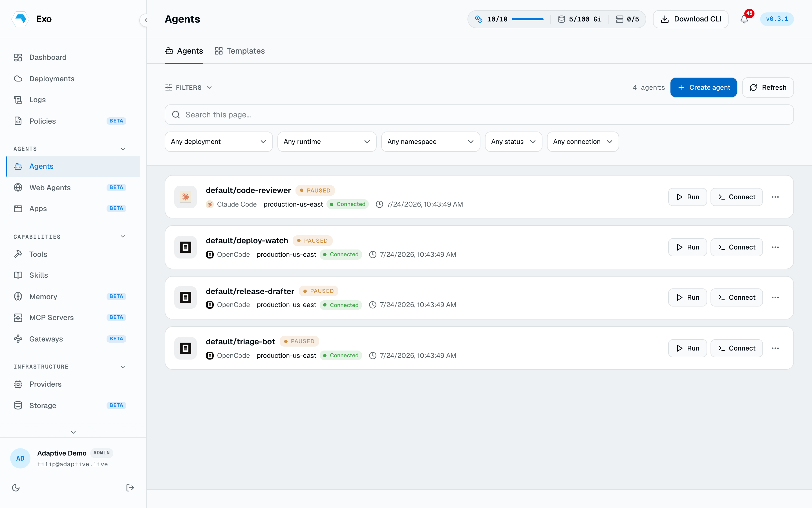Image resolution: width=812 pixels, height=508 pixels.
Task: Open Policies in the sidebar
Action: pos(73,121)
